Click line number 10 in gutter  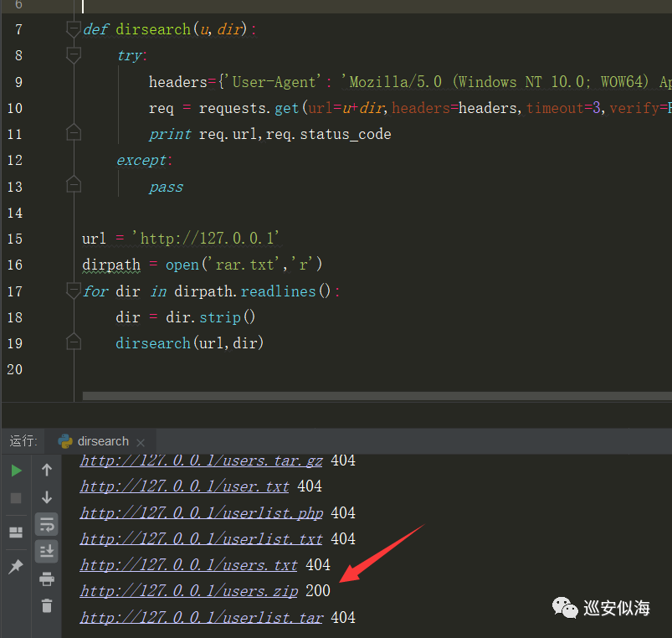pos(15,108)
